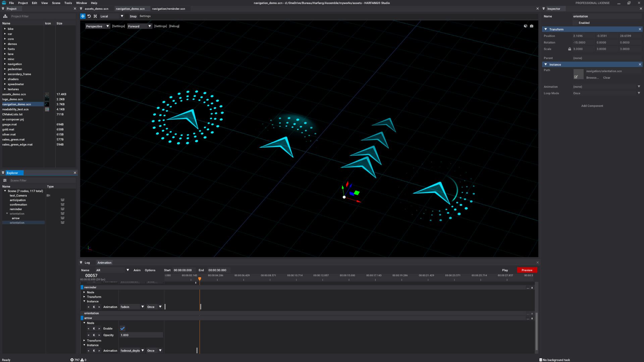Click the Preview playback icon
The image size is (644, 362).
(x=527, y=270)
